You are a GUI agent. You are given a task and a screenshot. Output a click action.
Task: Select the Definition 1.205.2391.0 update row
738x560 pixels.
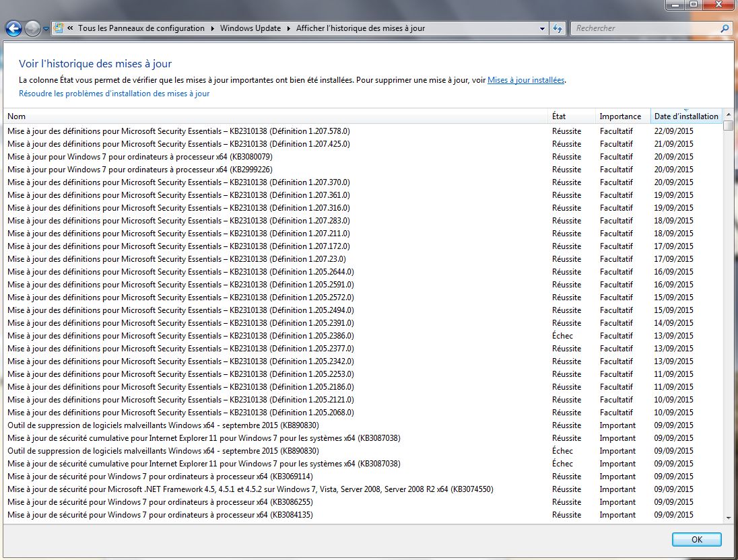[362, 323]
